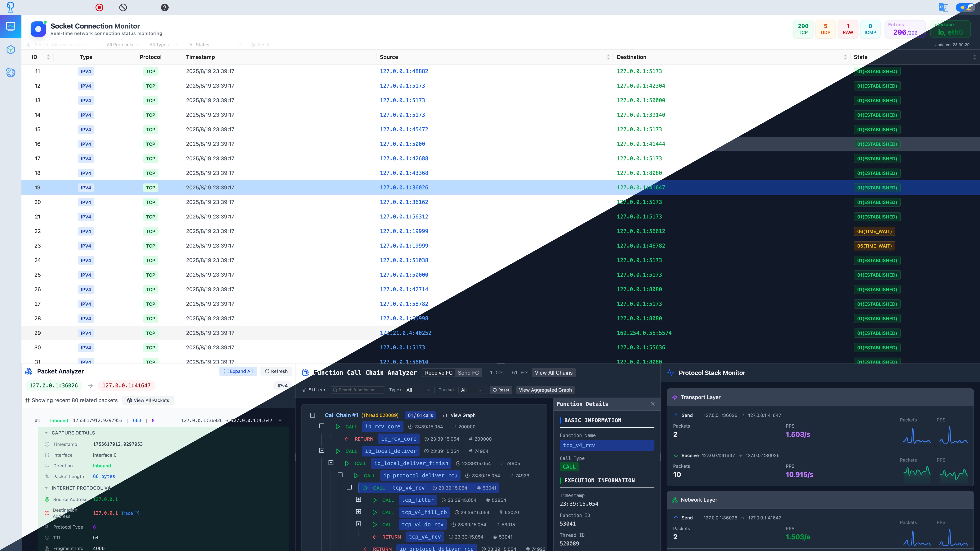Viewport: 980px width, 551px height.
Task: Click the clear/block circle icon
Action: coord(123,7)
